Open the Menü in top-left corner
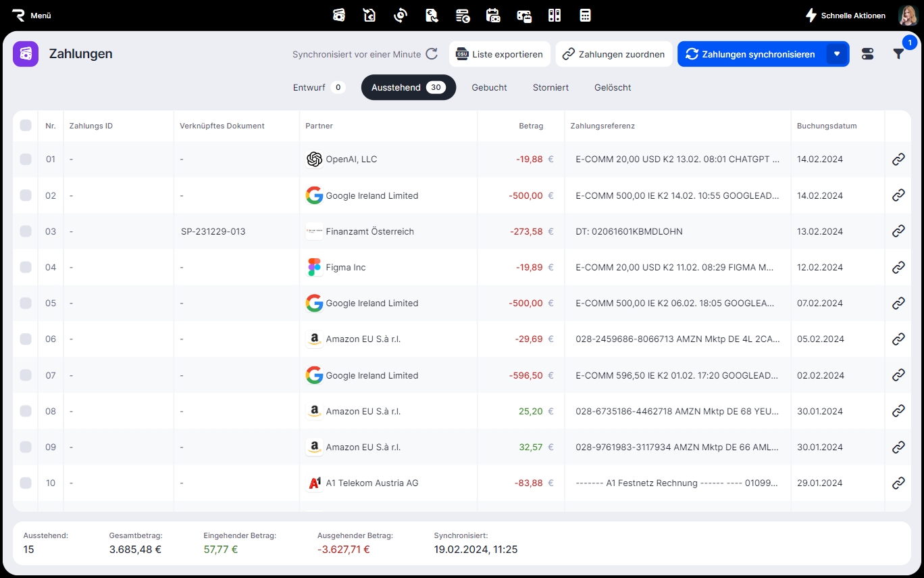924x578 pixels. [x=32, y=15]
